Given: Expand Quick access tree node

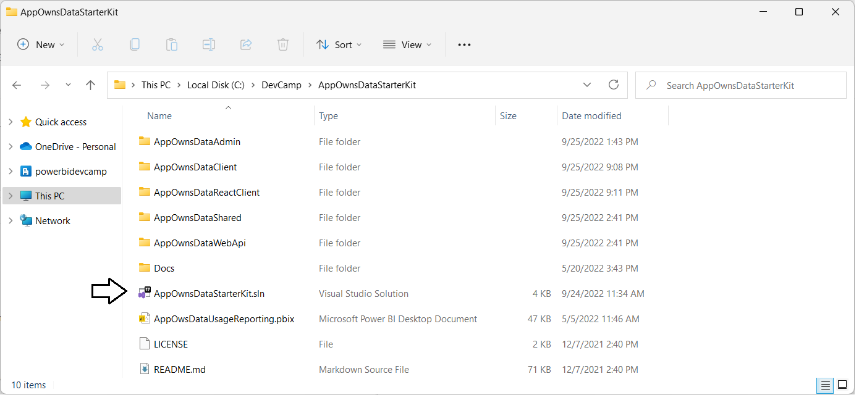Looking at the screenshot, I should point(10,122).
